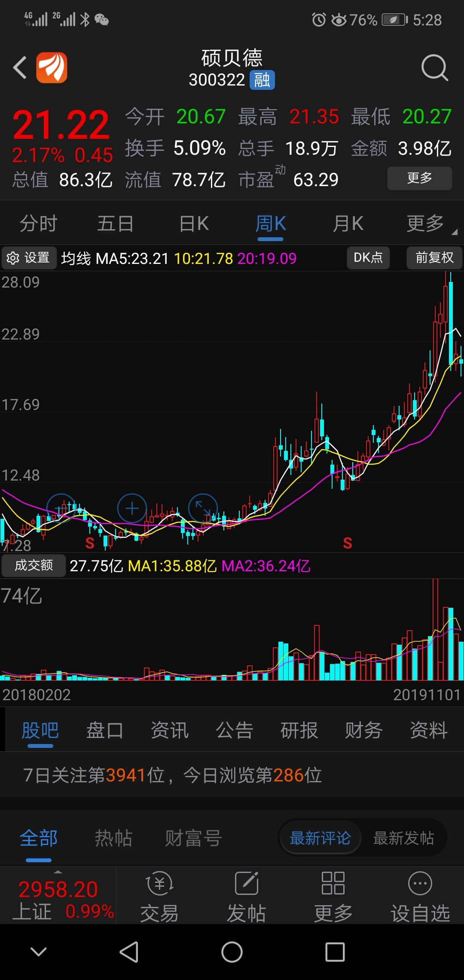Tap the 7日关注第3941位 ranking line
This screenshot has width=464, height=980.
coord(172,775)
